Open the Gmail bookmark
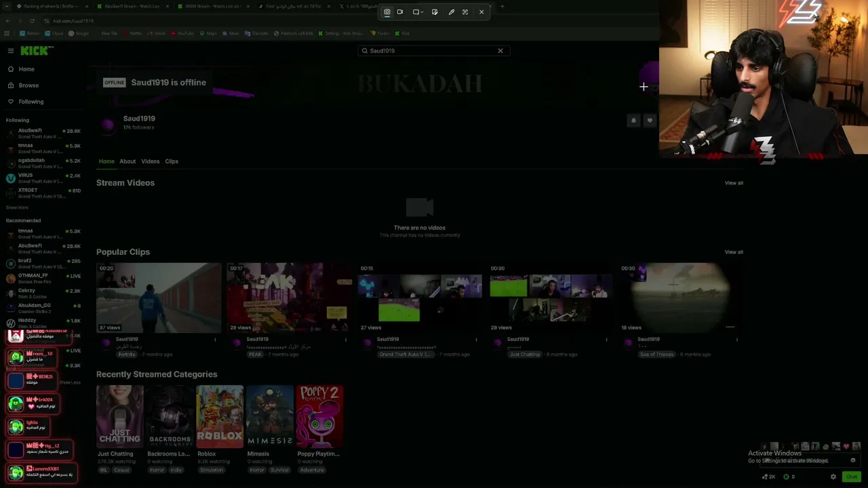 pyautogui.click(x=157, y=33)
